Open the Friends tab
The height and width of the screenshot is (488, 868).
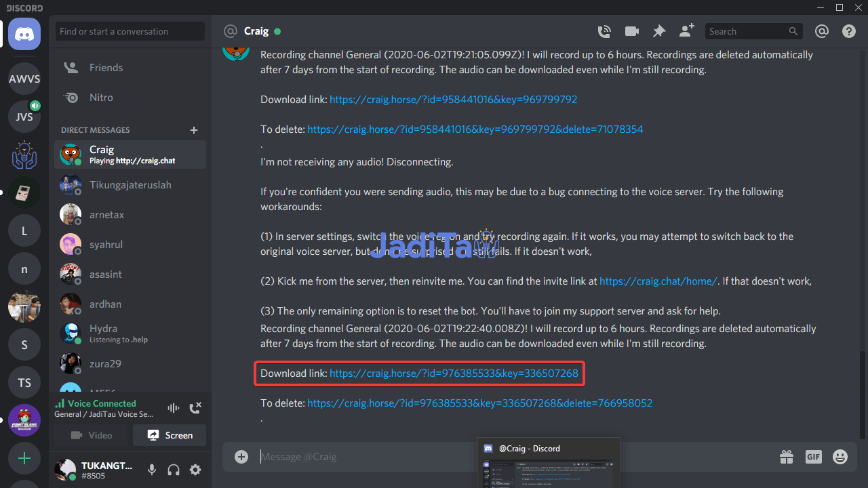(x=130, y=68)
